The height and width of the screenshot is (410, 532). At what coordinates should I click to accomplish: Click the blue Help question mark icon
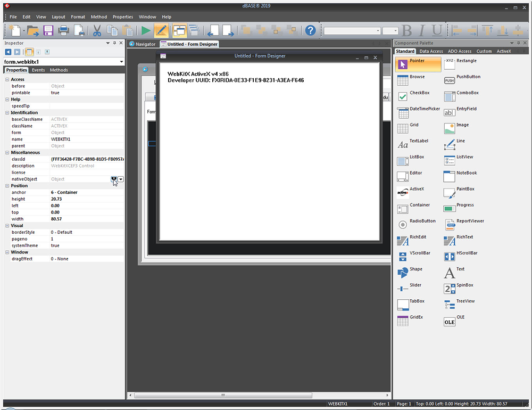click(310, 30)
